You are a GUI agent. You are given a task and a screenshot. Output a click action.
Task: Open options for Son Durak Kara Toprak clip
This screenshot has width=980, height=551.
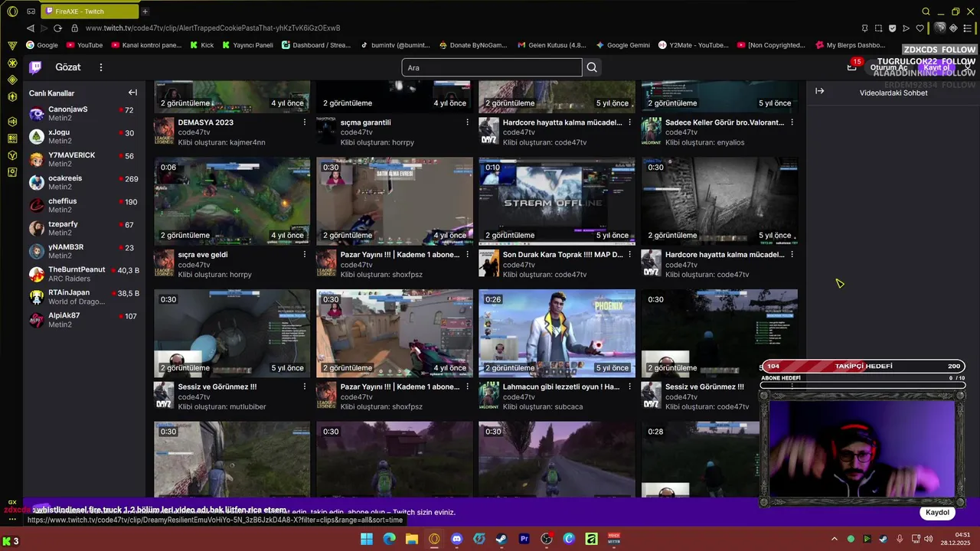click(629, 255)
